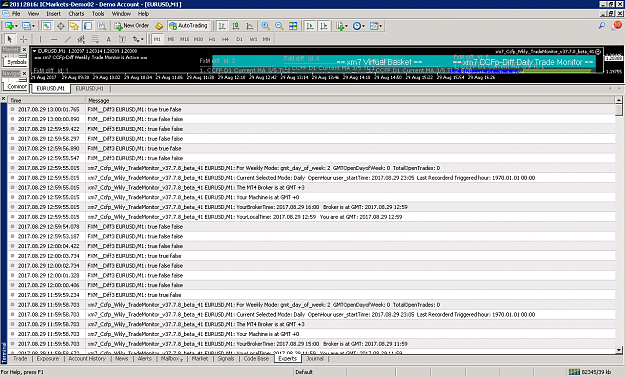The image size is (625, 377).
Task: Toggle the Chart Shift icon
Action: (x=324, y=26)
